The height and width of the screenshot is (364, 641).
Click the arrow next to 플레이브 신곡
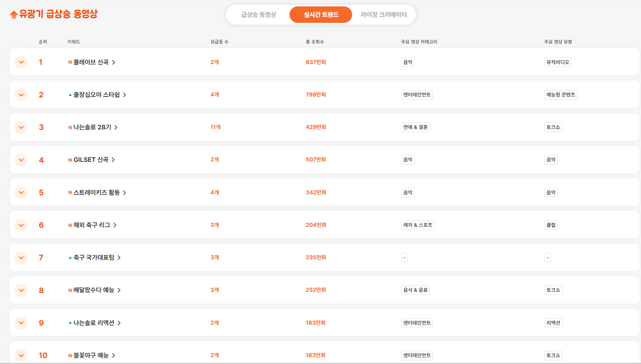coord(113,63)
